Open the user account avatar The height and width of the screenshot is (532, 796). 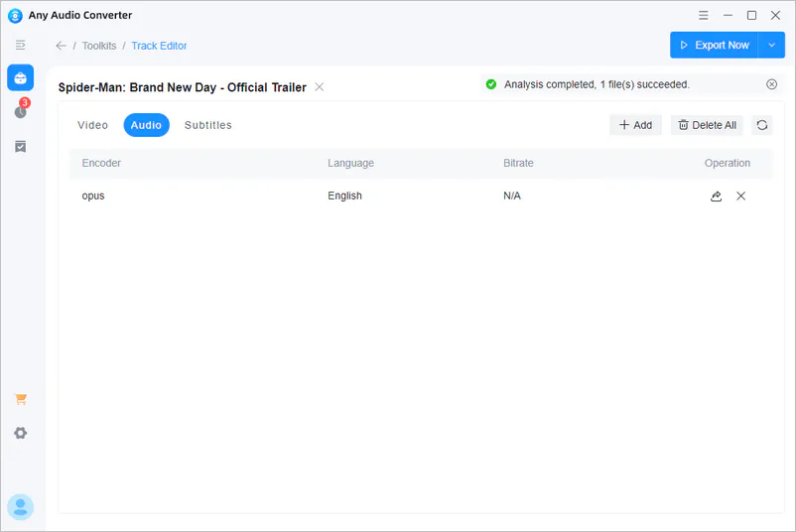point(20,507)
